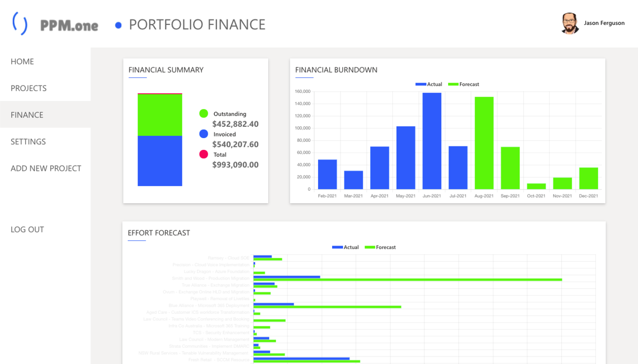Image resolution: width=638 pixels, height=364 pixels.
Task: Click the Aug-2021 green forecast bar
Action: coord(484,143)
